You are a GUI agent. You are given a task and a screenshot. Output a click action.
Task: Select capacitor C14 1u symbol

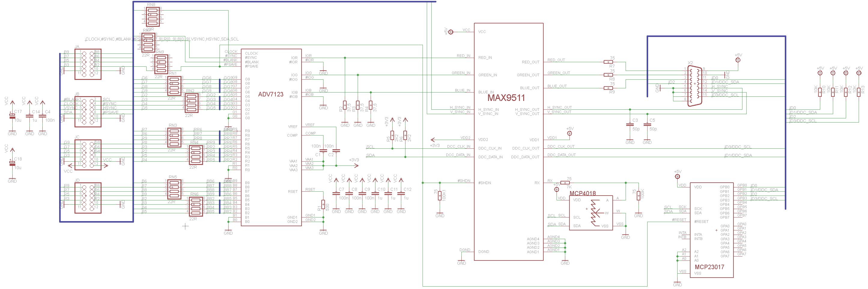pyautogui.click(x=30, y=116)
